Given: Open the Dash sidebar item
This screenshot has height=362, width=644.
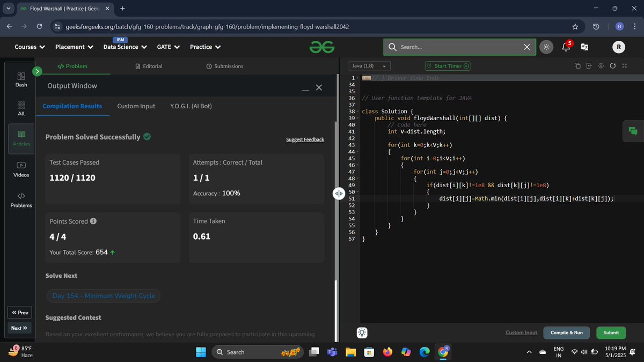Looking at the screenshot, I should click(x=21, y=79).
